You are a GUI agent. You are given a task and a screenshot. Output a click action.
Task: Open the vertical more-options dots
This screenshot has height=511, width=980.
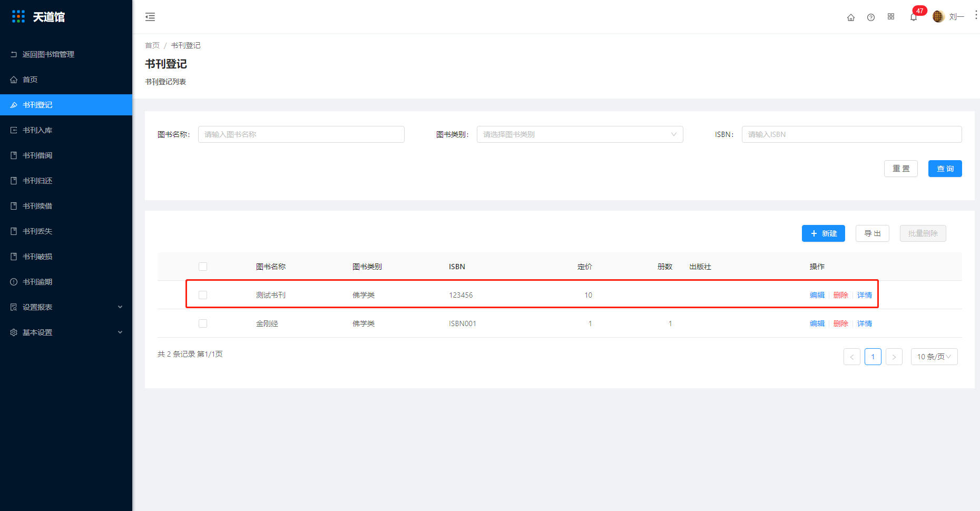pyautogui.click(x=976, y=15)
